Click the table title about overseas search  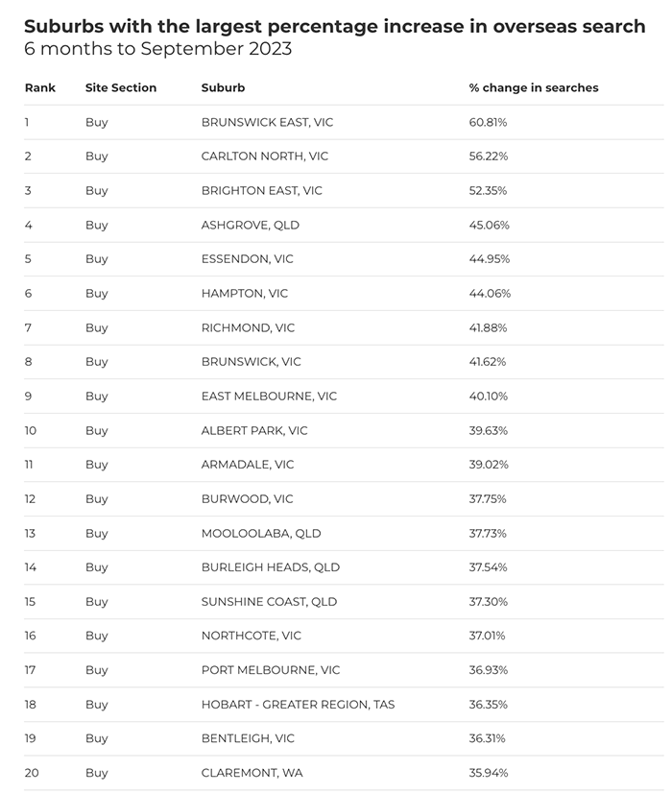coord(334,26)
